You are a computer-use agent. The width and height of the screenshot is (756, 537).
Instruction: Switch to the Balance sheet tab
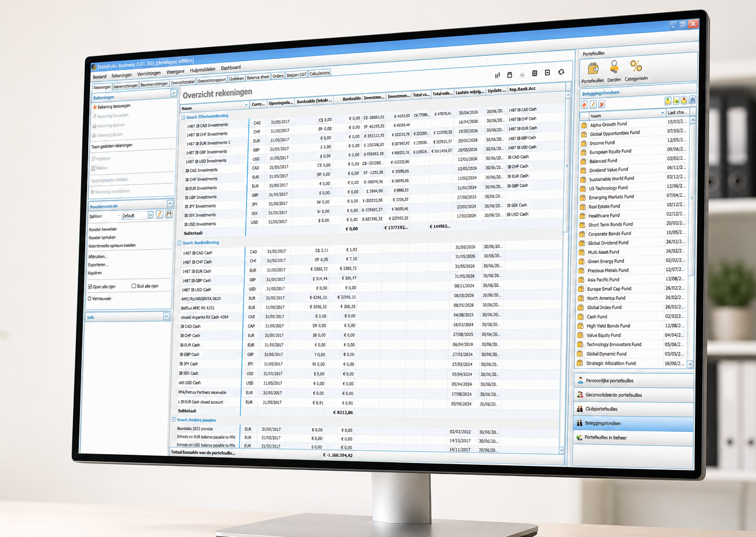coord(258,77)
